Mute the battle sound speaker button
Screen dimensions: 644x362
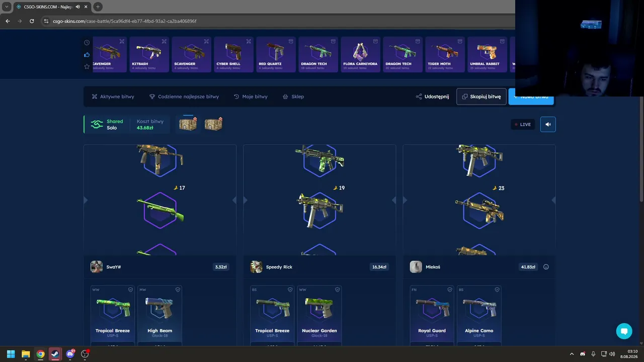[x=548, y=124]
